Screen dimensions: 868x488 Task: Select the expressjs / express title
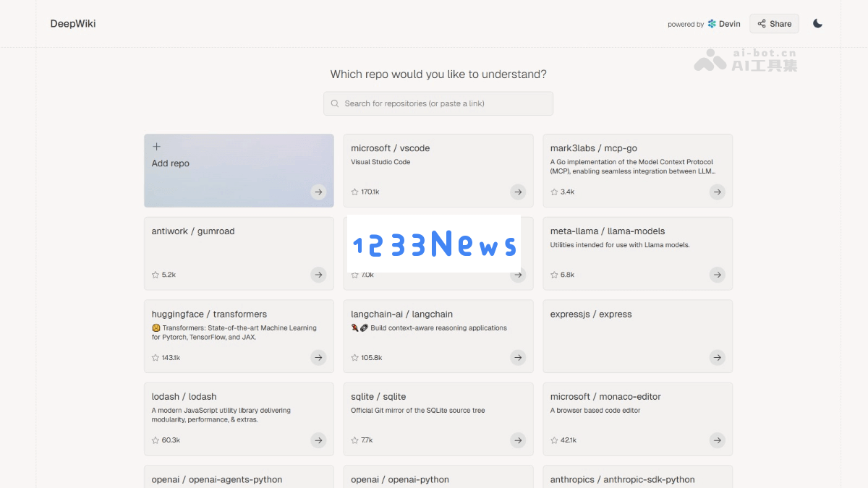[x=591, y=314]
